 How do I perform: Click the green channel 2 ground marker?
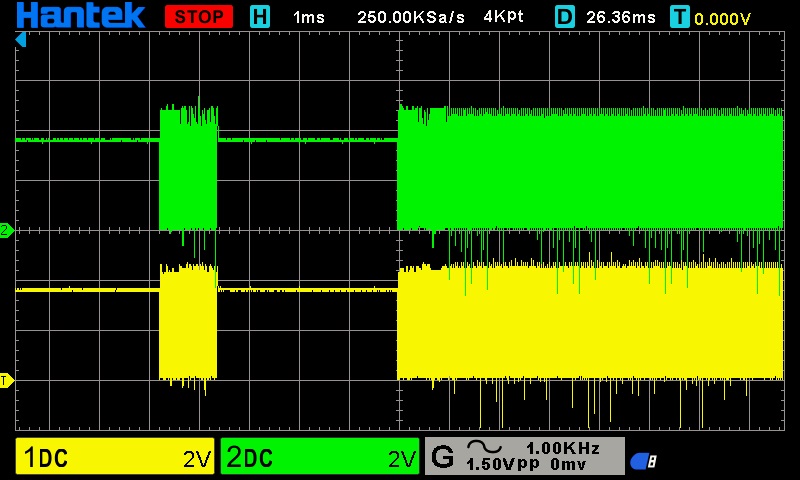(x=7, y=230)
